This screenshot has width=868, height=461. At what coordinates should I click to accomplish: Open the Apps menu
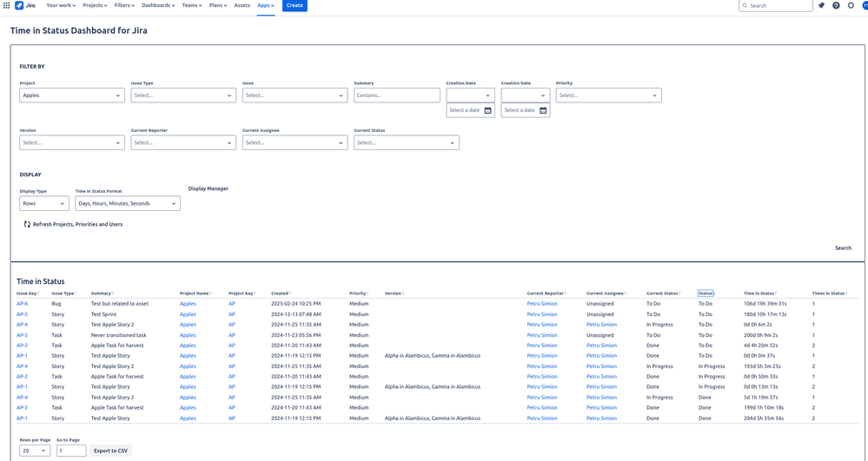[266, 5]
